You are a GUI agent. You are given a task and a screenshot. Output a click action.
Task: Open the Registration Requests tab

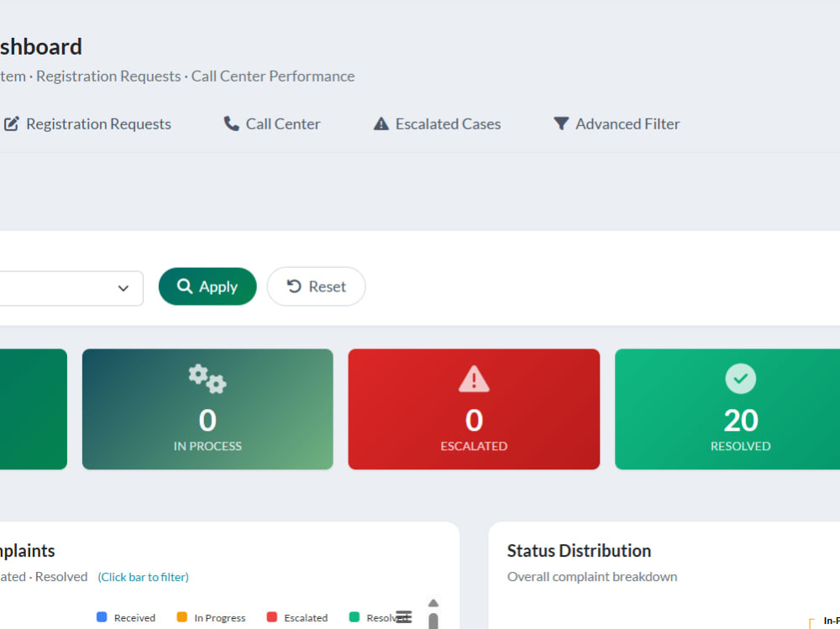(x=88, y=123)
